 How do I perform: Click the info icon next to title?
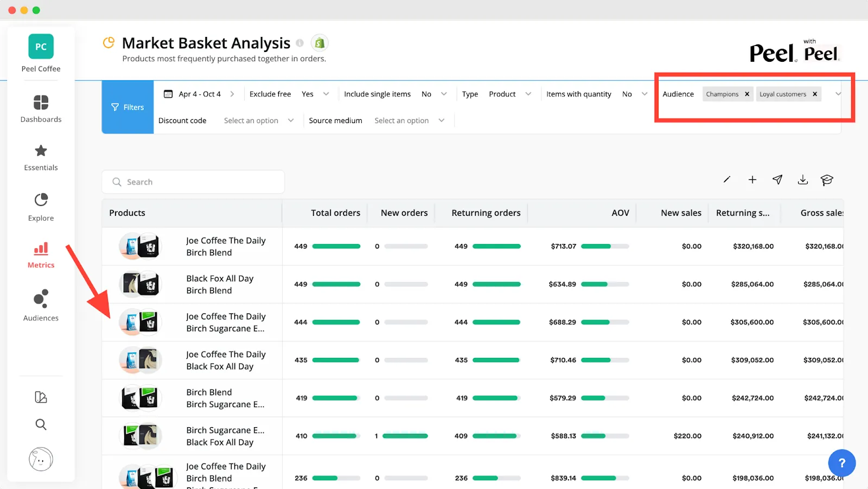(299, 43)
